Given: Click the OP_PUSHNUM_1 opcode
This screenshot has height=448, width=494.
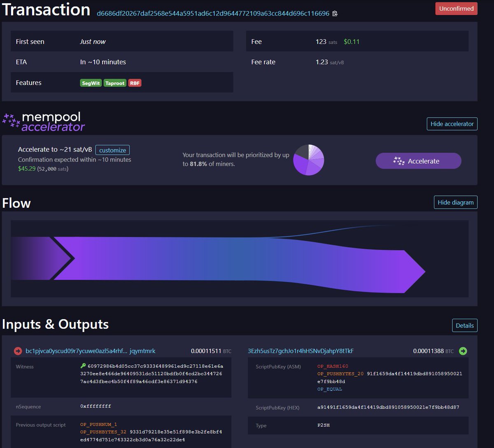Looking at the screenshot, I should [x=99, y=424].
